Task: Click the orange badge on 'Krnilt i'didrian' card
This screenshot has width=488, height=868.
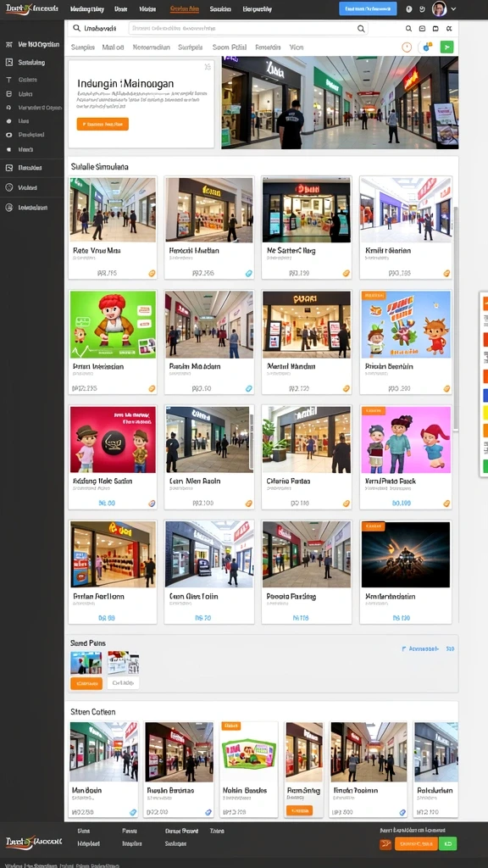Action: coord(446,274)
